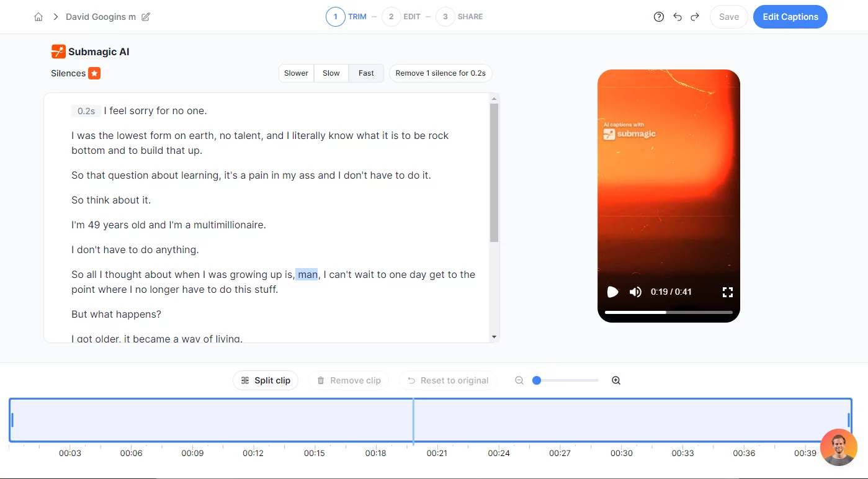This screenshot has width=868, height=479.
Task: Click the transcript scroll down arrow
Action: point(494,337)
